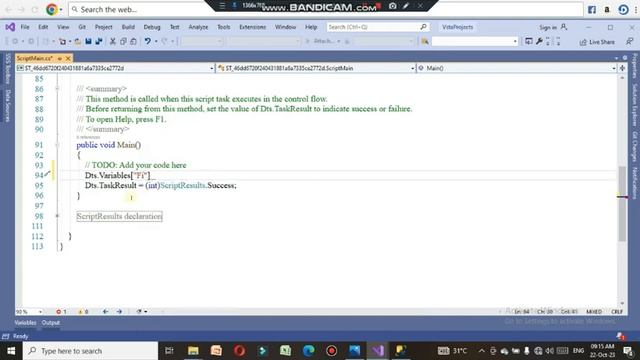This screenshot has width=640, height=360.
Task: Click the magnifier in the Search (Ctrl+Q) box
Action: (x=423, y=27)
